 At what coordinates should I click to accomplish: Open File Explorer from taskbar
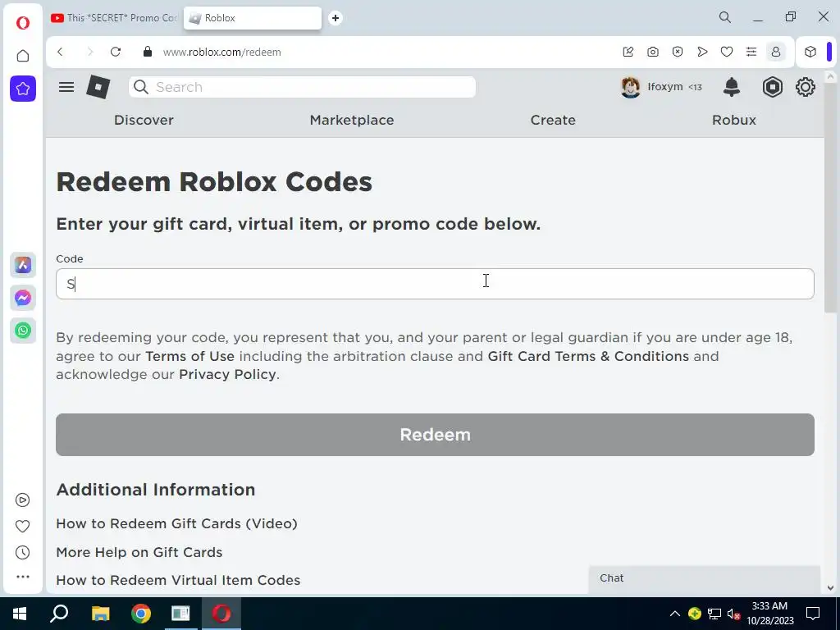click(100, 614)
